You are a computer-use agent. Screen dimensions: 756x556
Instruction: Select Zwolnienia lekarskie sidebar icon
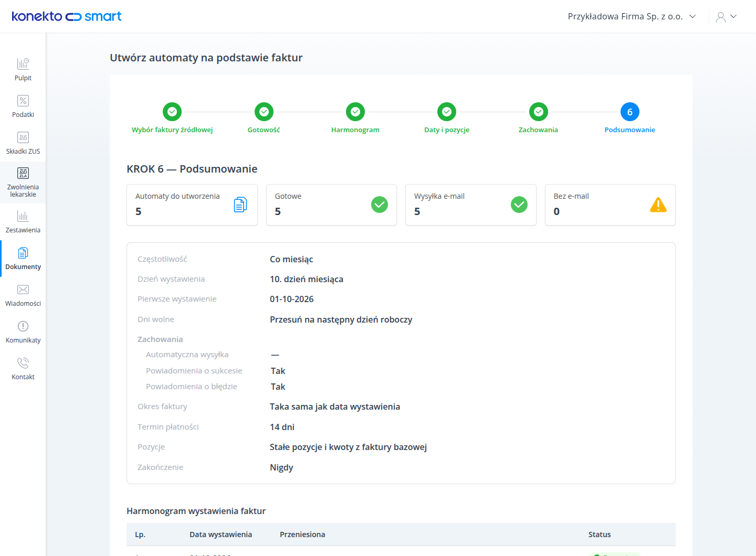[x=23, y=173]
